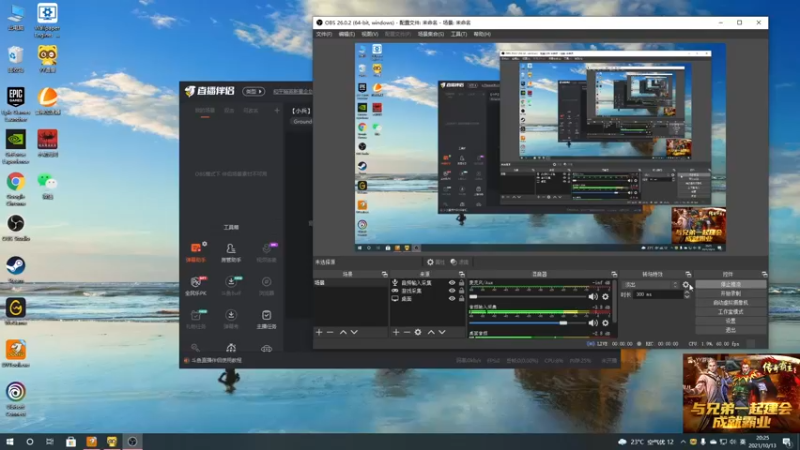Toggle the lock on the 桌面 source

[461, 298]
